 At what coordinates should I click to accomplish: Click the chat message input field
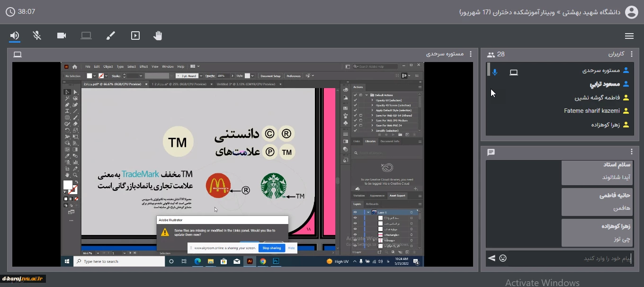click(x=571, y=259)
